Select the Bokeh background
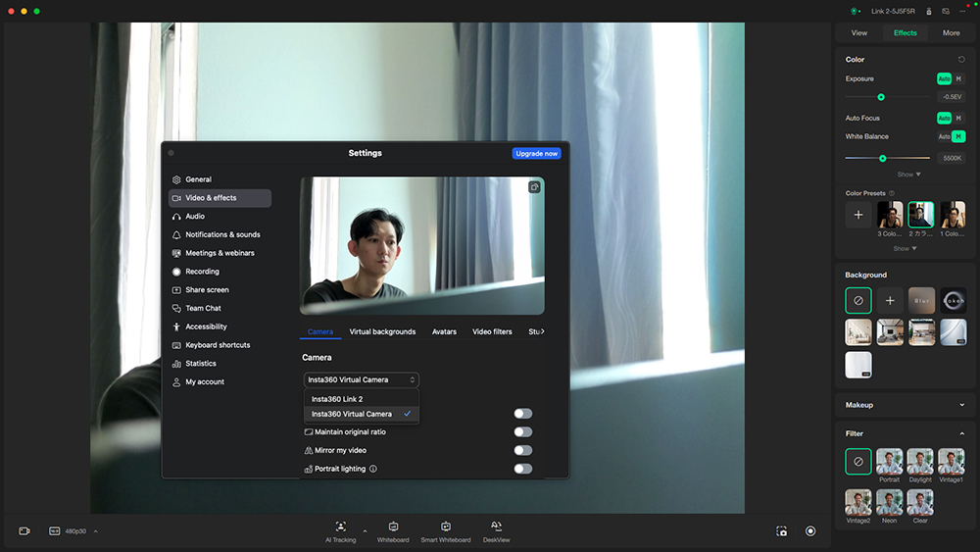Screen dimensions: 980x552 954,301
